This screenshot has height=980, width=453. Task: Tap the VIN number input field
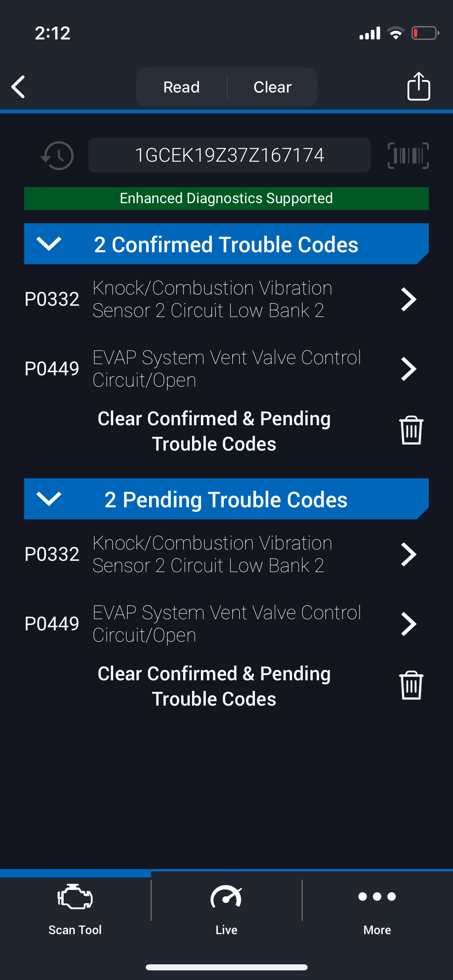pos(229,155)
